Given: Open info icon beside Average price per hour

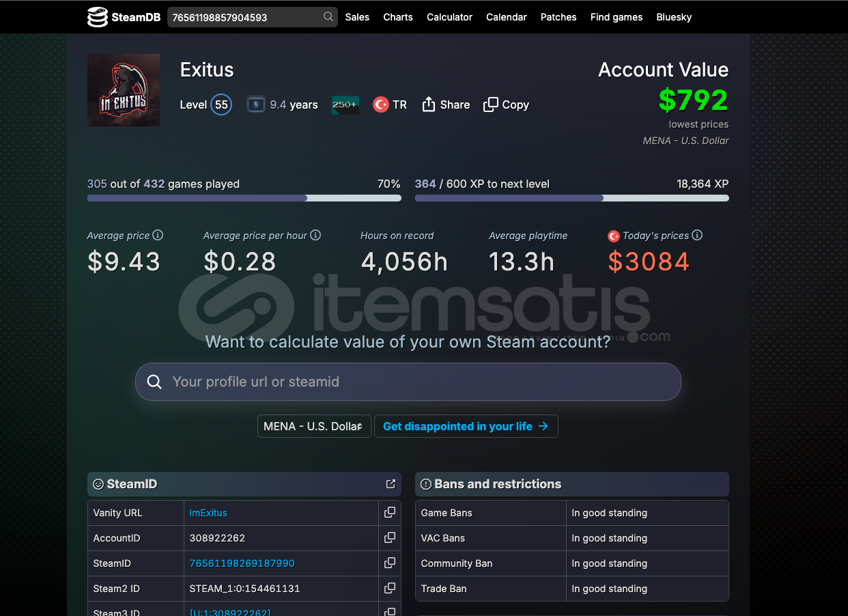Looking at the screenshot, I should [x=315, y=236].
